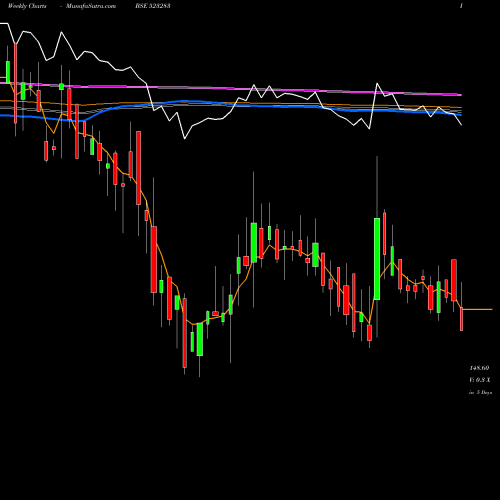Click the 'MunafaSutra.com' label
Image resolution: width=500 pixels, height=500 pixels.
91,6
